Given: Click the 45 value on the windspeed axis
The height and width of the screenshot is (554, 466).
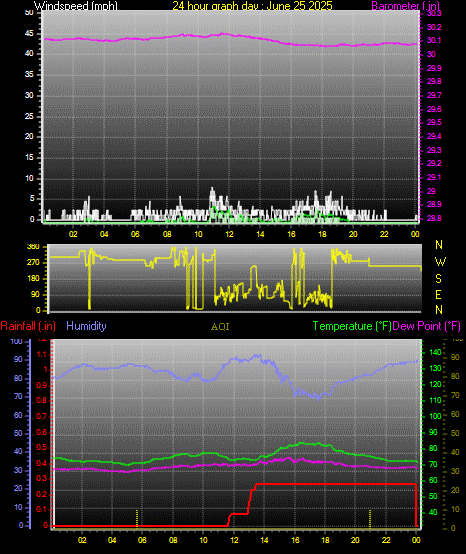Looking at the screenshot, I should tap(29, 34).
